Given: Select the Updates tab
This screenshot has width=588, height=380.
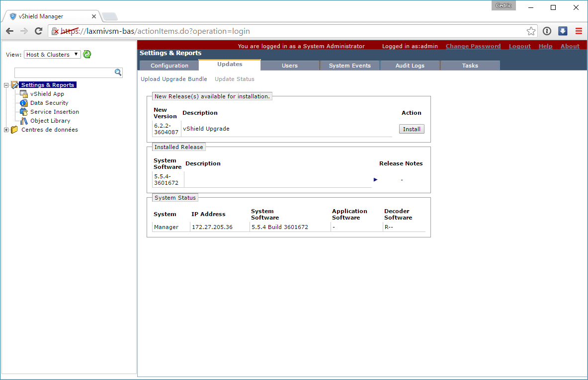Looking at the screenshot, I should click(x=230, y=65).
